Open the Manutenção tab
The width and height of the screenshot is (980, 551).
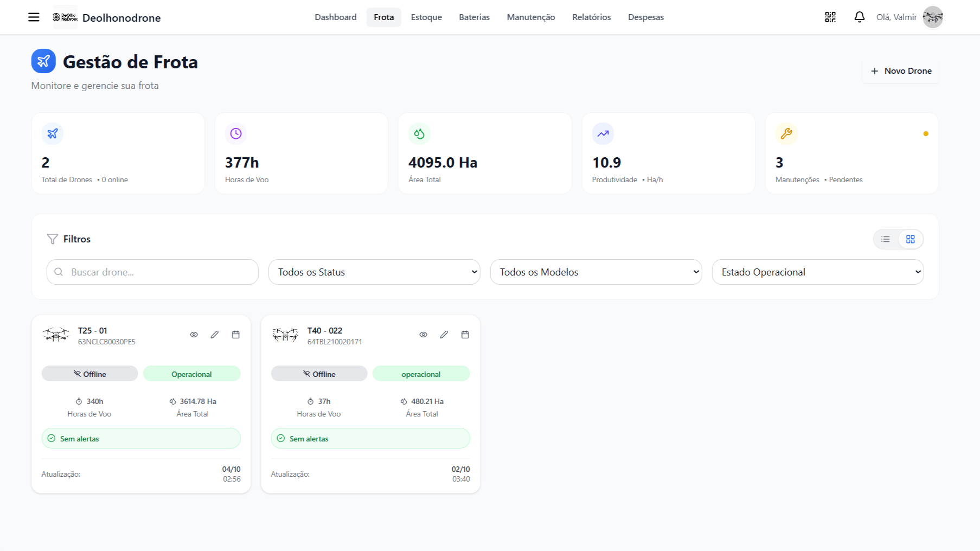530,17
